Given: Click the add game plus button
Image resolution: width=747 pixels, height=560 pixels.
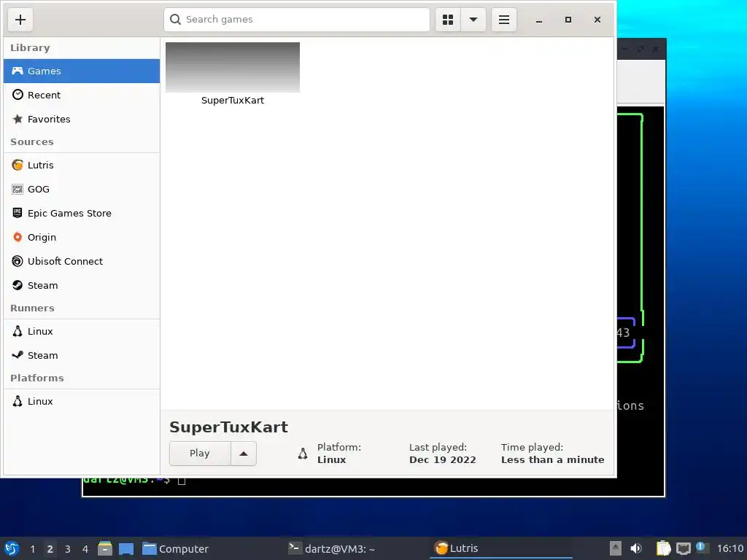Looking at the screenshot, I should click(x=20, y=20).
